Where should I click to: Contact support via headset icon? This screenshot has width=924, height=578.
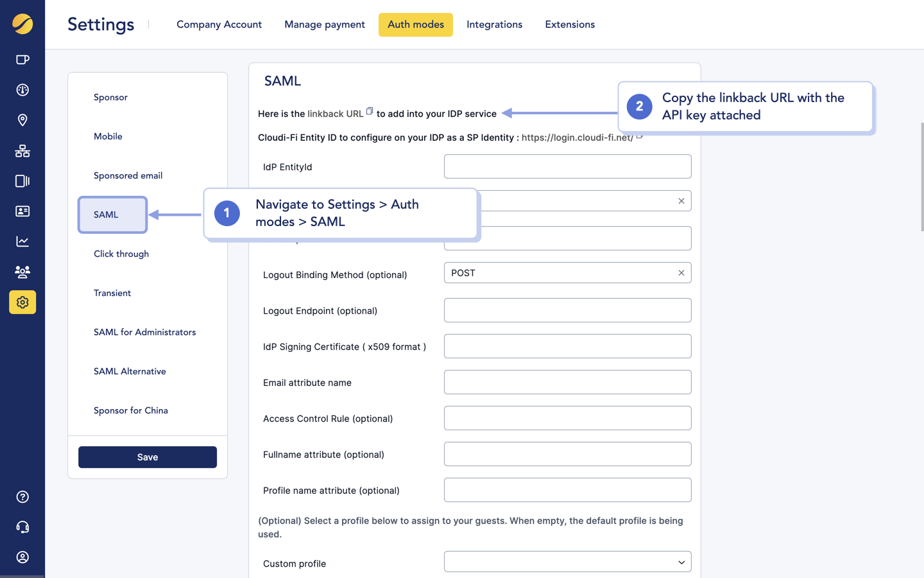pos(22,527)
